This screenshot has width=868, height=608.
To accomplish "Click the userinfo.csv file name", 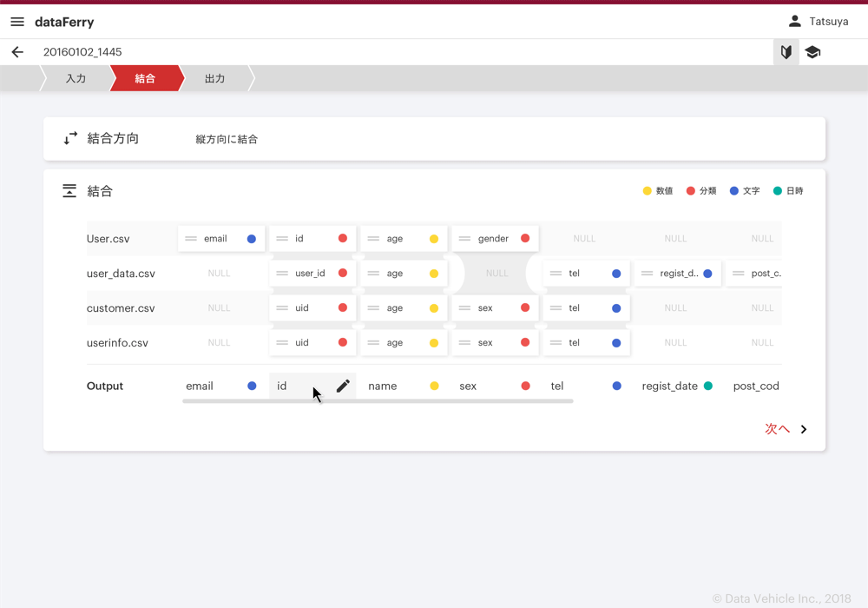I will point(117,343).
